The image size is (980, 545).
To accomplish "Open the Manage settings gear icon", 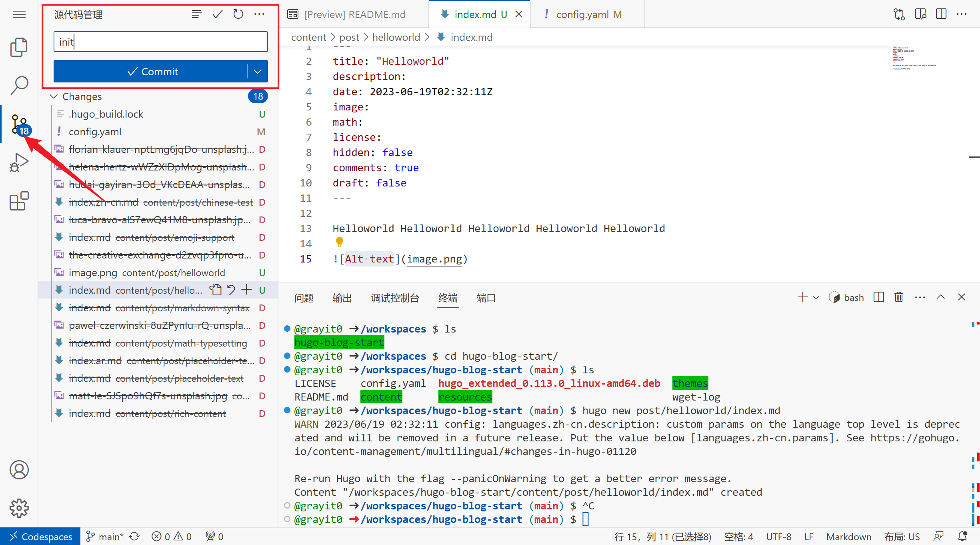I will tap(19, 508).
